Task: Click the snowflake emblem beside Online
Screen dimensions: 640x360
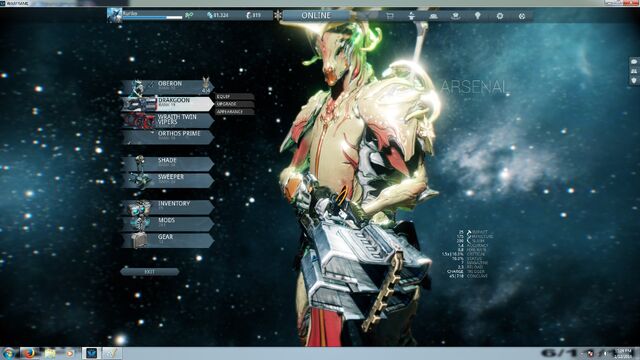Action: 278,16
